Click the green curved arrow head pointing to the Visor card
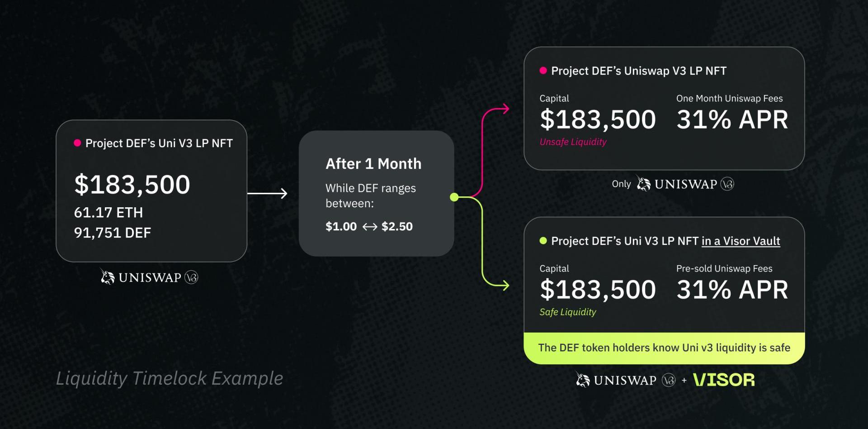The image size is (868, 429). (x=505, y=285)
